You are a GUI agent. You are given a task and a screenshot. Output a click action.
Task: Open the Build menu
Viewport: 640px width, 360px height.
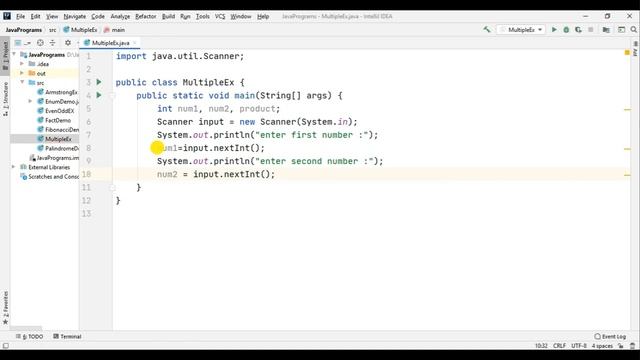pos(168,16)
